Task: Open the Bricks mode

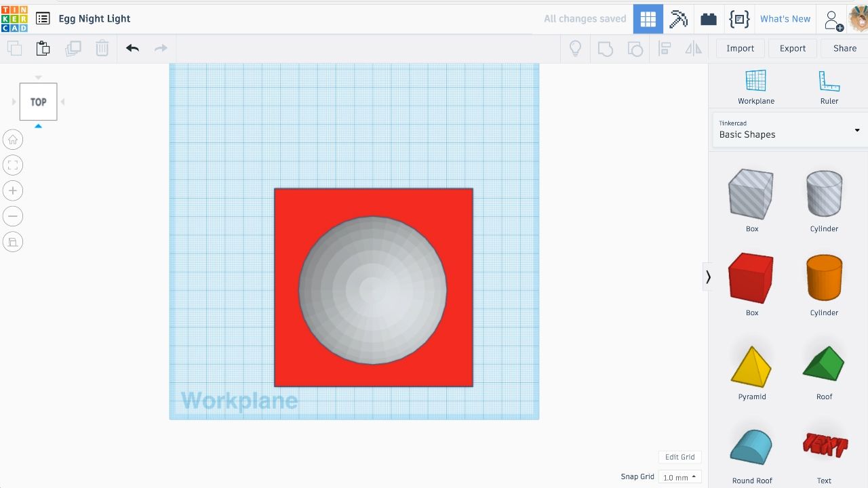Action: 709,19
